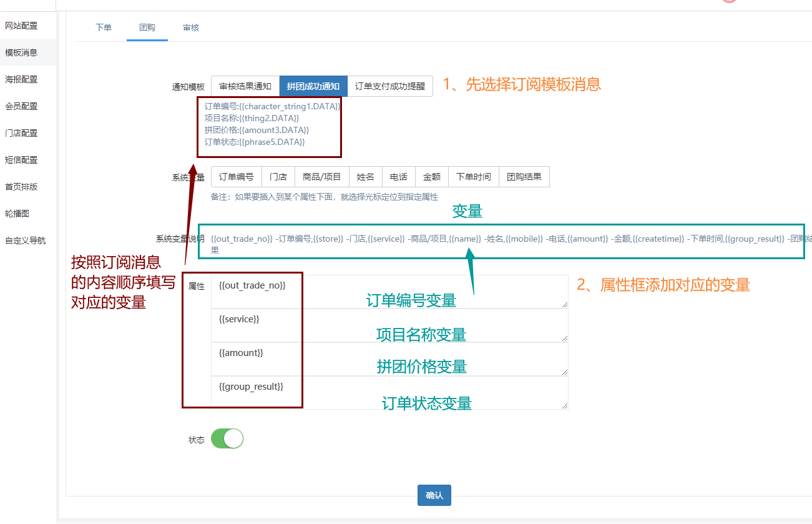Open 自定义导航 from the sidebar
The height and width of the screenshot is (524, 812).
25,240
